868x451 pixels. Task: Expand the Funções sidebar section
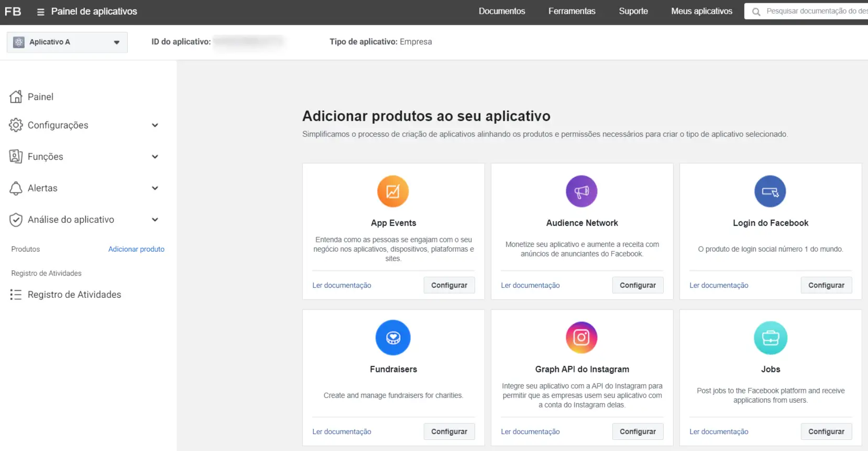click(155, 157)
